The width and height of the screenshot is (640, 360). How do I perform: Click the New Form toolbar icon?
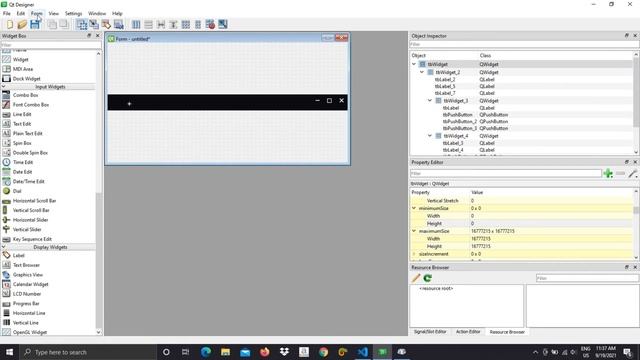point(10,24)
